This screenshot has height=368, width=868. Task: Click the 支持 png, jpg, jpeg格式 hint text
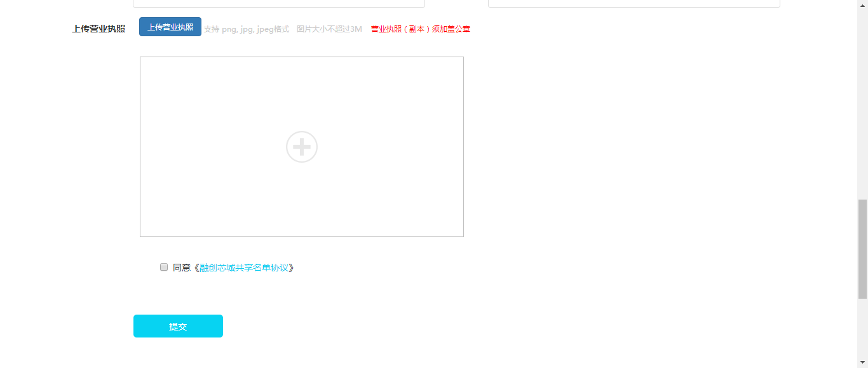(x=247, y=29)
